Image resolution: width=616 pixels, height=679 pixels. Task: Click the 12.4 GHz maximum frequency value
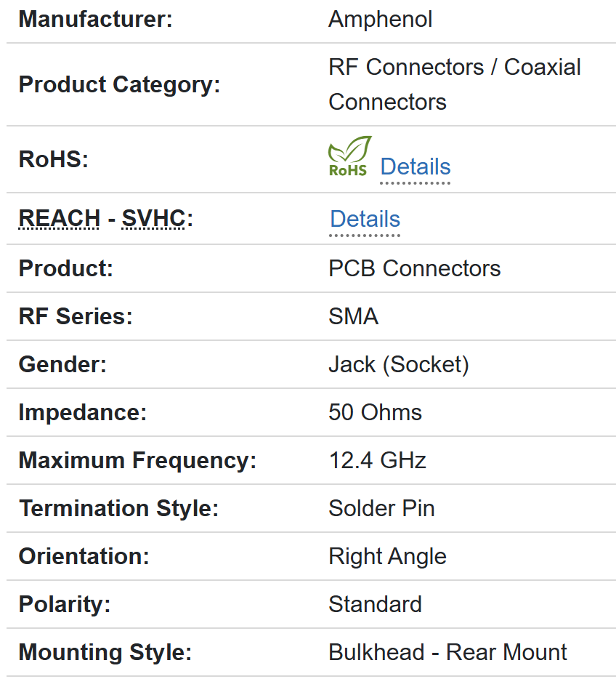click(x=377, y=460)
